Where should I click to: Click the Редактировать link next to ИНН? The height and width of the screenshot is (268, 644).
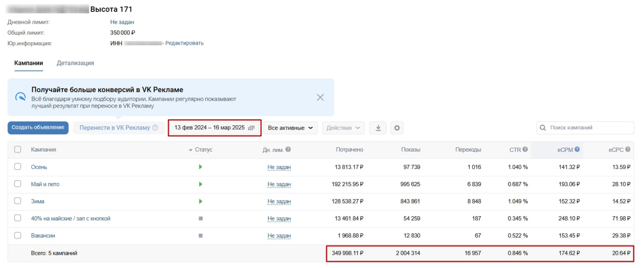184,43
